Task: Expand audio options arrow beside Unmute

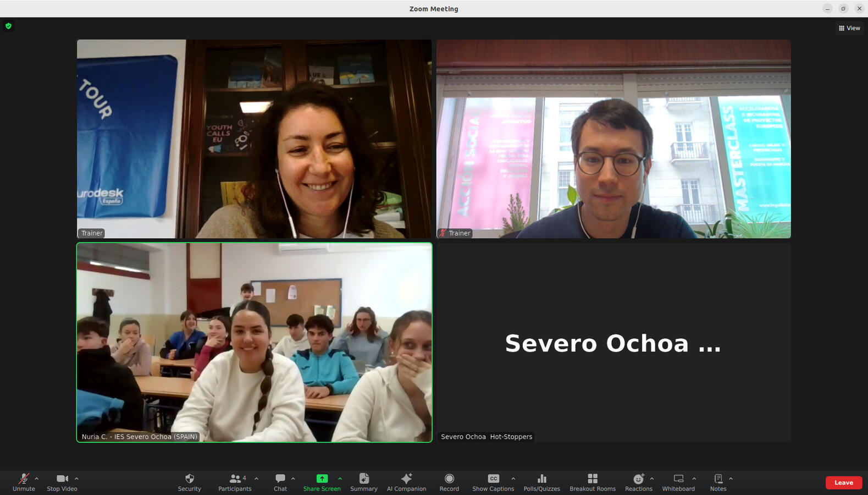Action: pyautogui.click(x=37, y=479)
